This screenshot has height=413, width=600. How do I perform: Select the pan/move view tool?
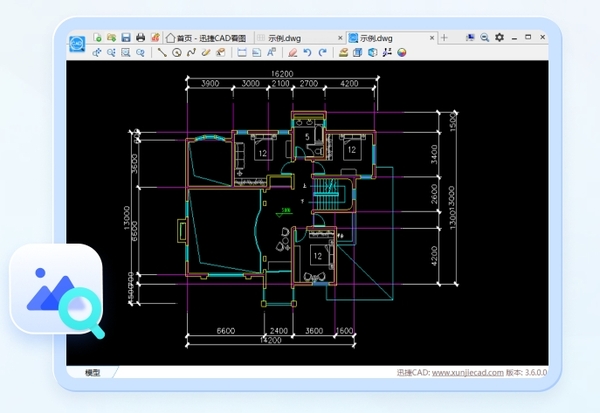[97, 52]
